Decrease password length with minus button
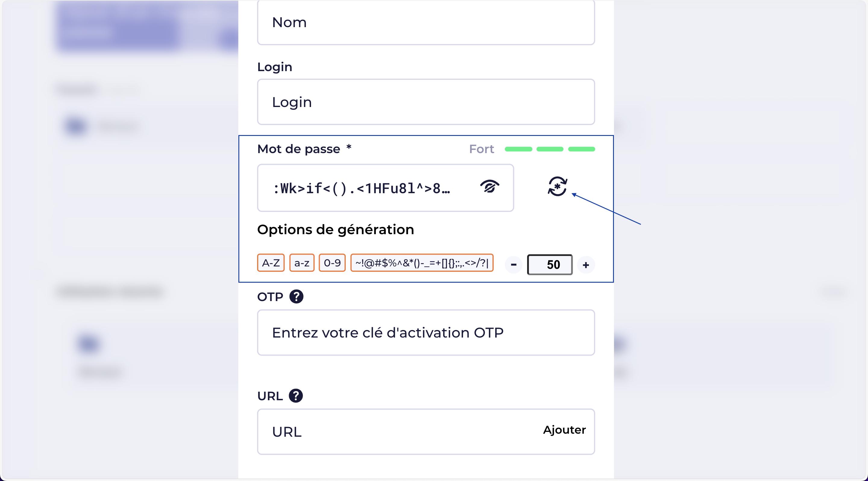Viewport: 868px width, 481px height. [514, 265]
